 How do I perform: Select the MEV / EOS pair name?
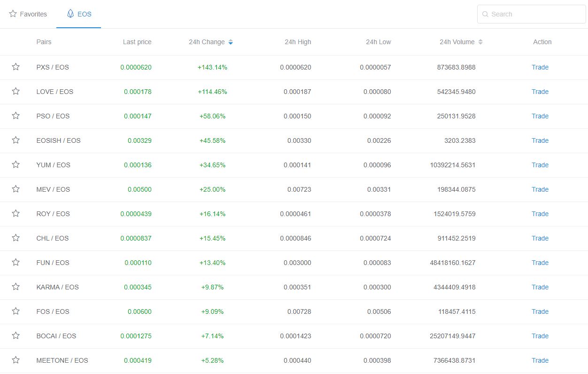(x=53, y=189)
